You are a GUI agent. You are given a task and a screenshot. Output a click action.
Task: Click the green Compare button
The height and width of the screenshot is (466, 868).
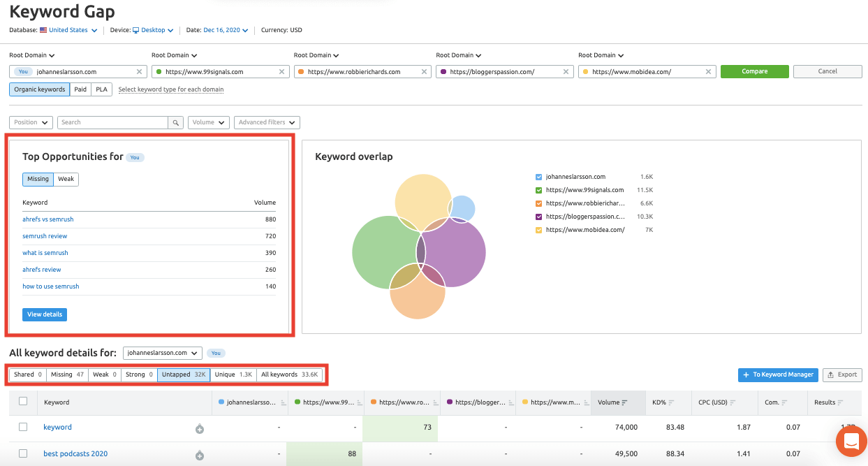point(755,71)
